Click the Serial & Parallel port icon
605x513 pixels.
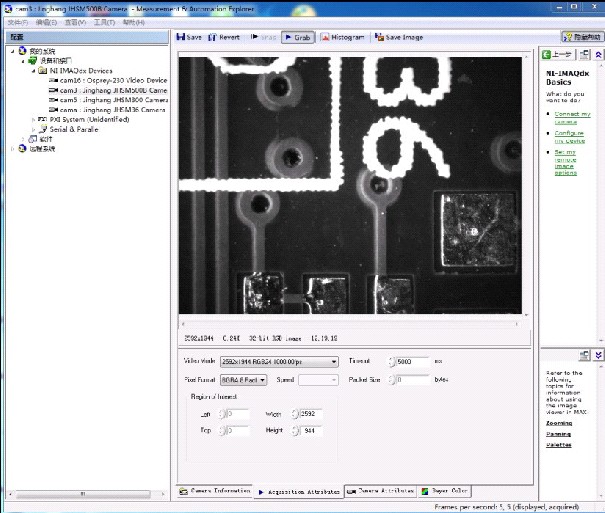pos(43,129)
